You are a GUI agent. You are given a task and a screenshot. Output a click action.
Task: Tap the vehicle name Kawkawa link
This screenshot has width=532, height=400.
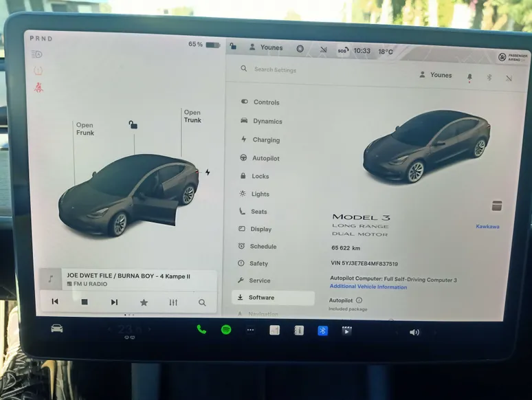(487, 226)
